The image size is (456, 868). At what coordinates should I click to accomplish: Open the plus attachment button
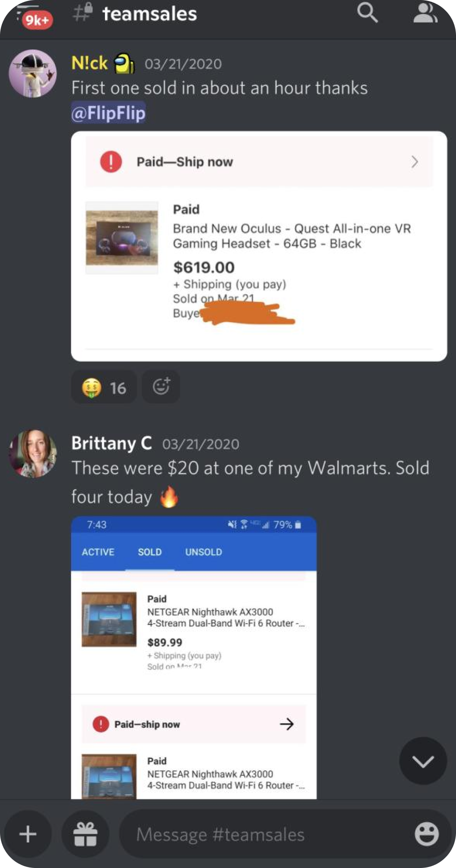tap(28, 834)
